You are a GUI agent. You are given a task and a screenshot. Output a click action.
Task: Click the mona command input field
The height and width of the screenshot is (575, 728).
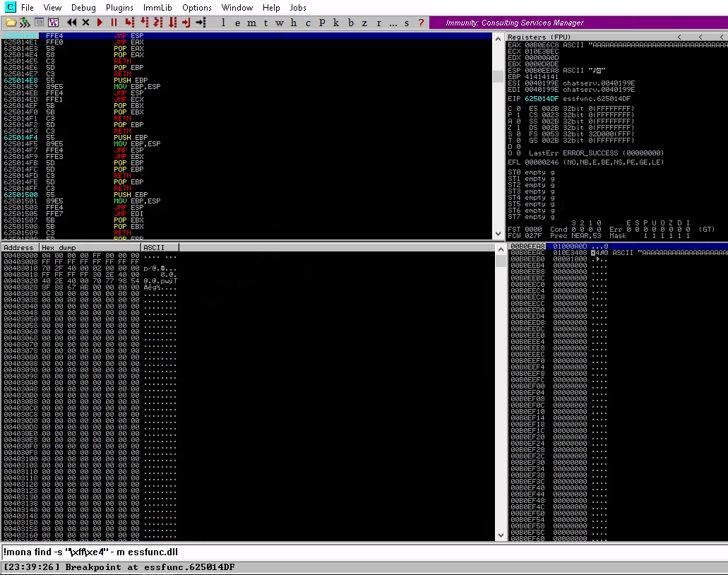point(353,552)
